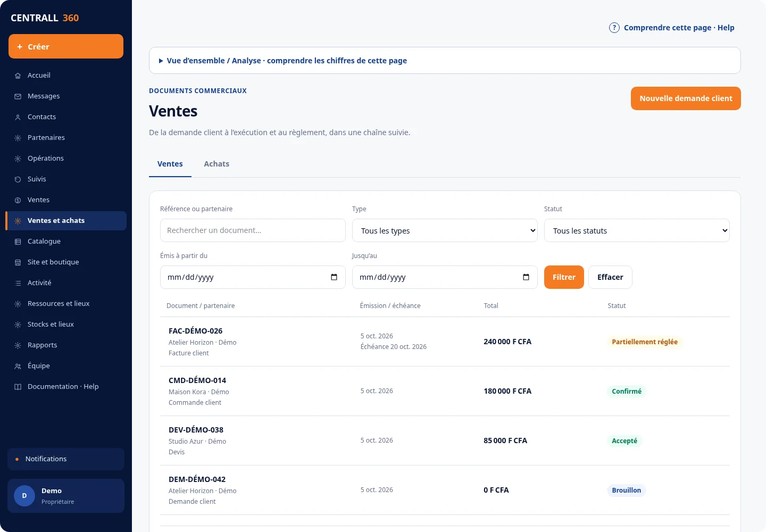
Task: Open the Tous les types dropdown
Action: [445, 230]
